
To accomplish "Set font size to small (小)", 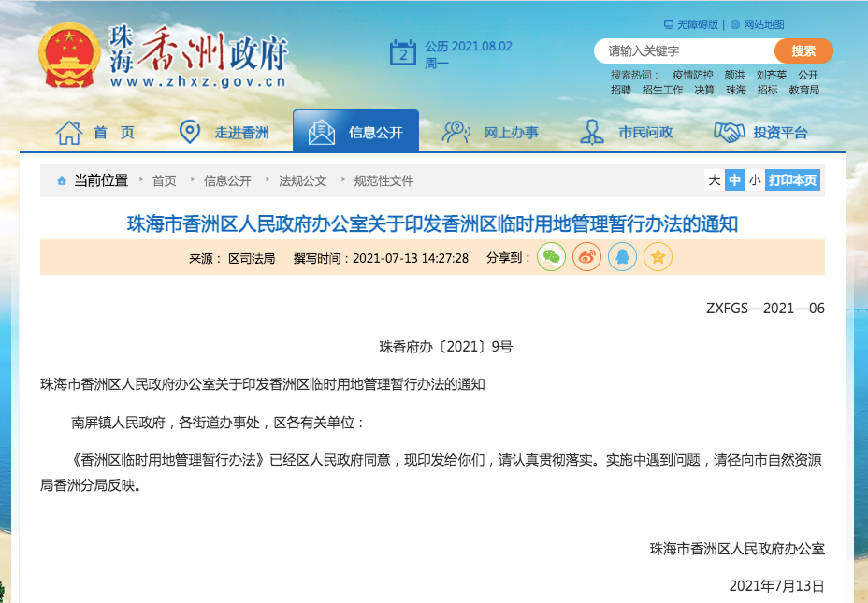I will coord(755,179).
